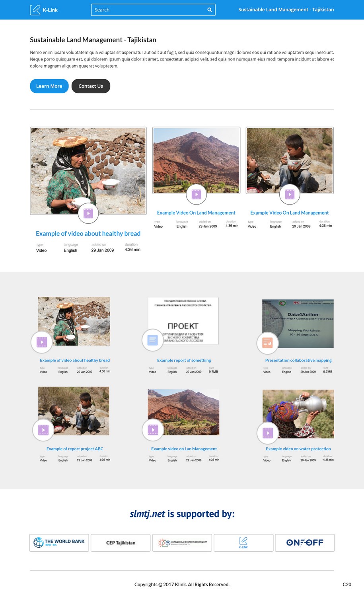Click the Contact Us button

pyautogui.click(x=91, y=86)
